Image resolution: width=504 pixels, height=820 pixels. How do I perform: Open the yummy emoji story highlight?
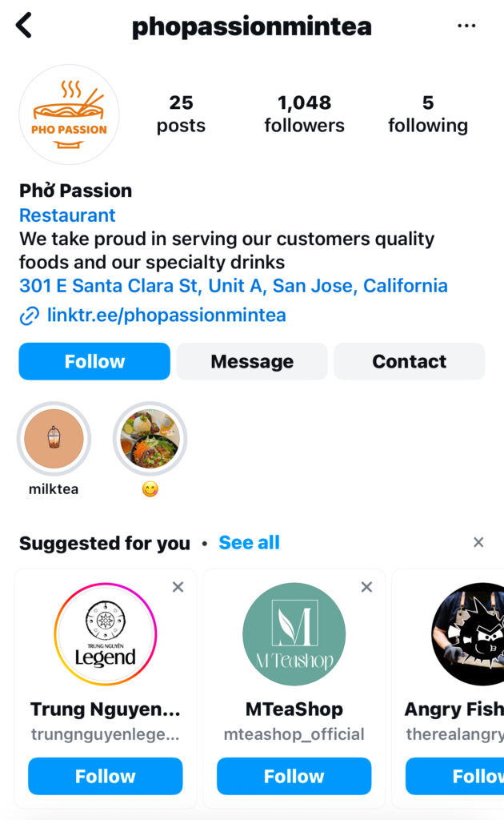150,438
